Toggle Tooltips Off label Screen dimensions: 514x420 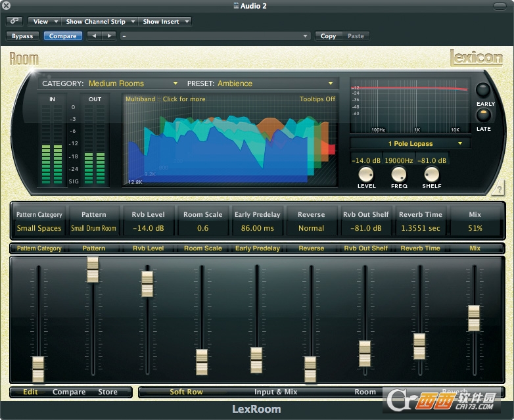point(317,99)
